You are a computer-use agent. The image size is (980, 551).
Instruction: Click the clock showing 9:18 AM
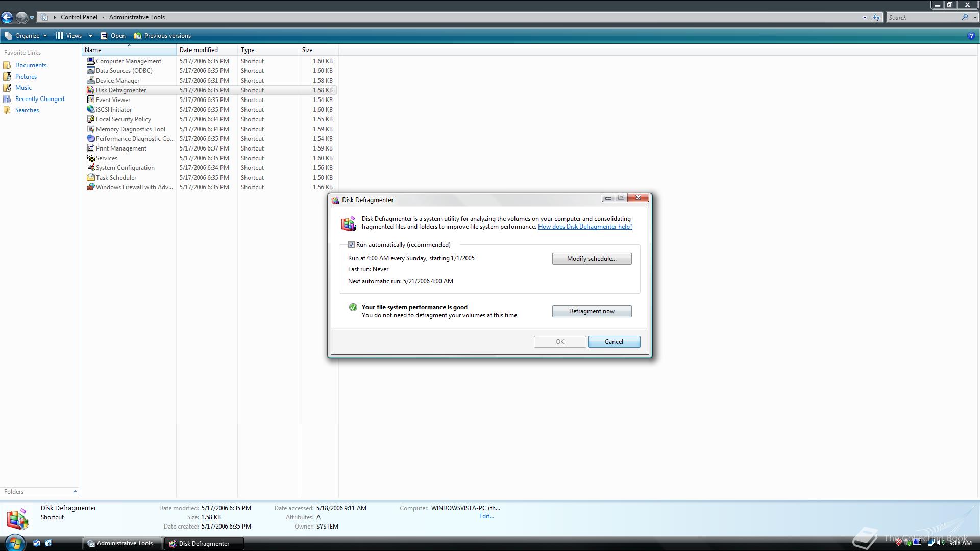[960, 543]
